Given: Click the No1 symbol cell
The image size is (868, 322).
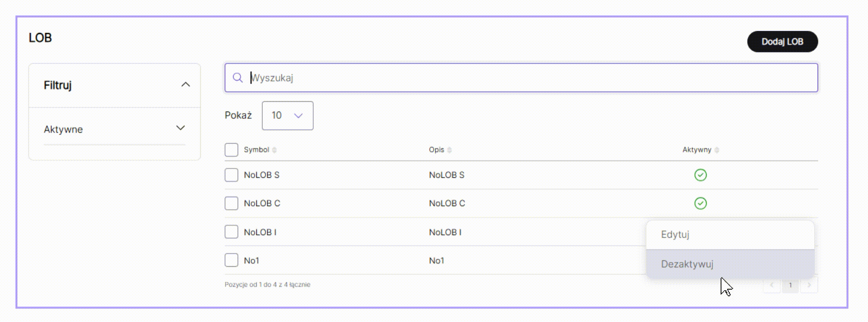Looking at the screenshot, I should pos(251,261).
